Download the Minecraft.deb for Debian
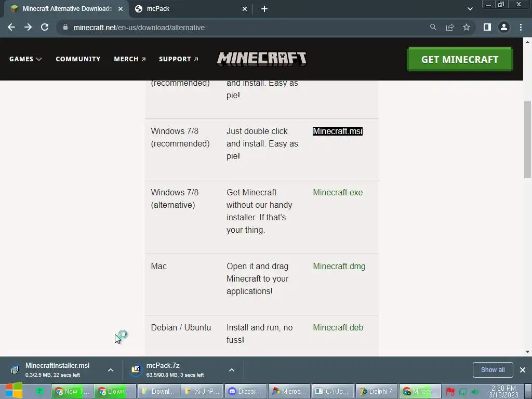Viewport: 532px width, 399px height. pyautogui.click(x=338, y=327)
